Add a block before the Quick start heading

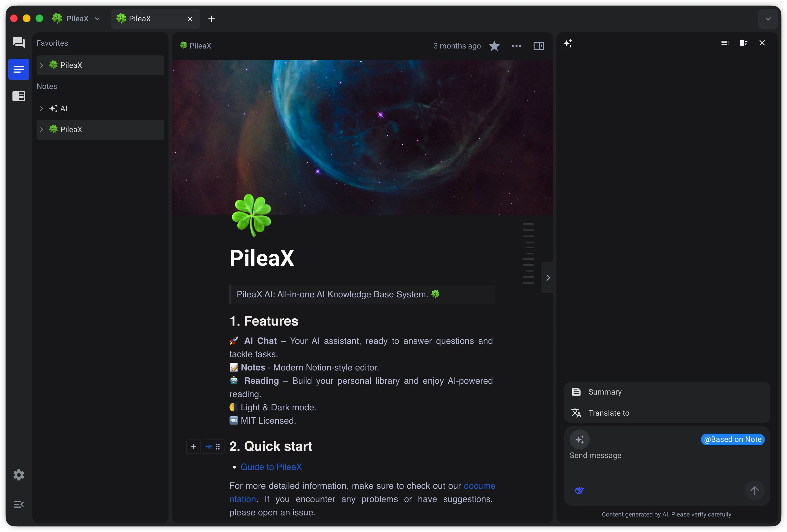[193, 447]
